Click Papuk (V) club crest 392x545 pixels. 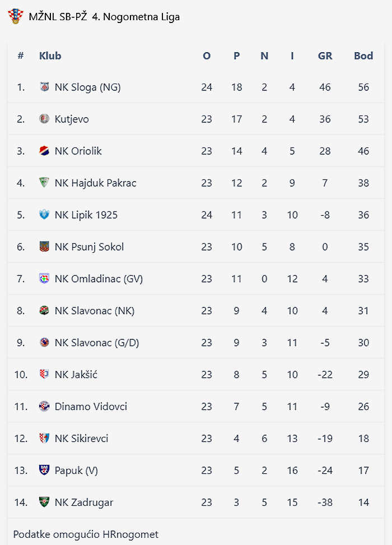[44, 470]
